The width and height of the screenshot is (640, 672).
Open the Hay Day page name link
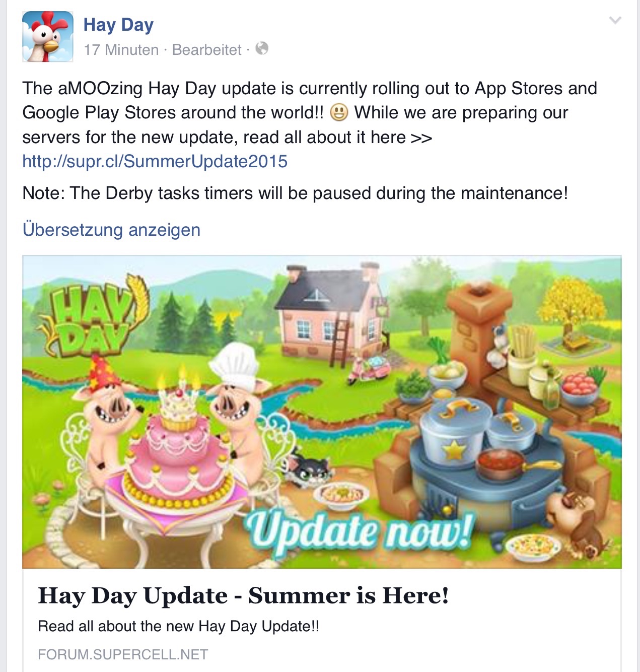click(x=118, y=25)
